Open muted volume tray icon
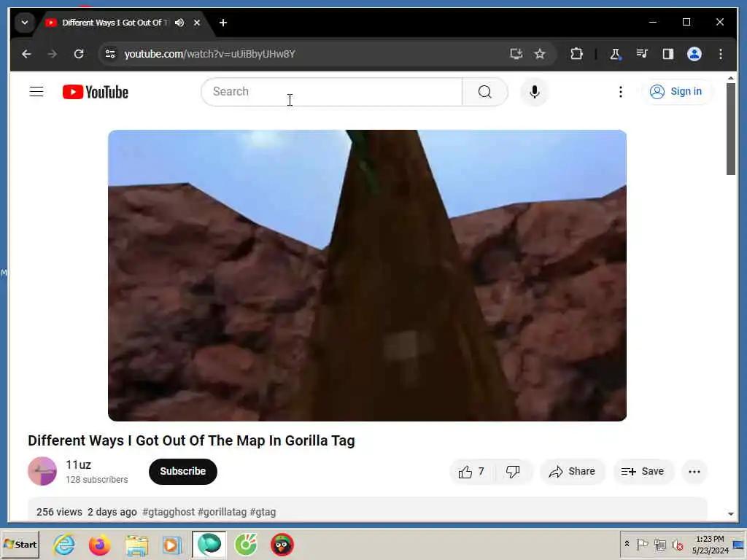Screen dimensions: 747x560 (677, 544)
